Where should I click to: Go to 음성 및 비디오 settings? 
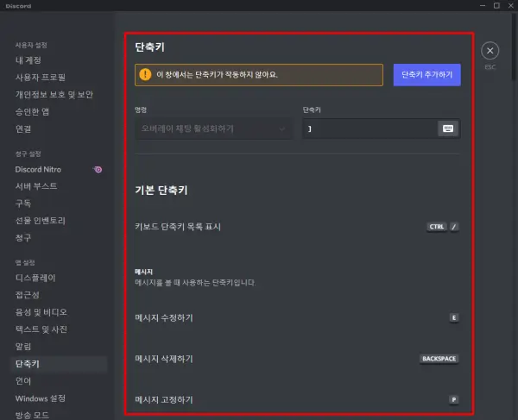[41, 312]
